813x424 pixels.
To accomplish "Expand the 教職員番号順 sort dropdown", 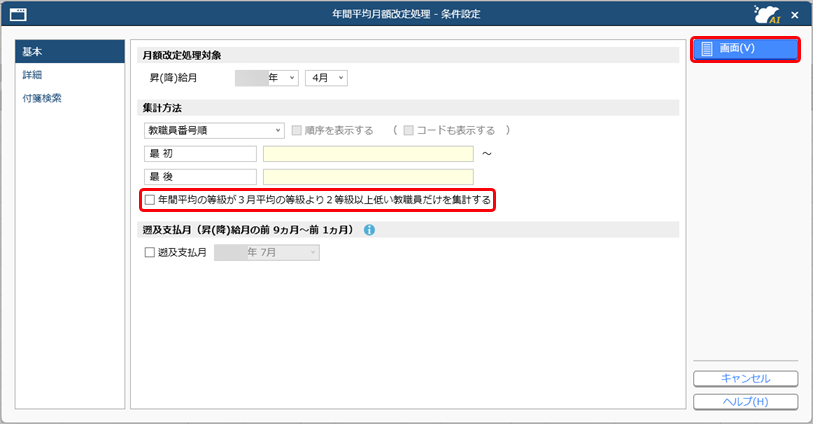I will coord(214,130).
